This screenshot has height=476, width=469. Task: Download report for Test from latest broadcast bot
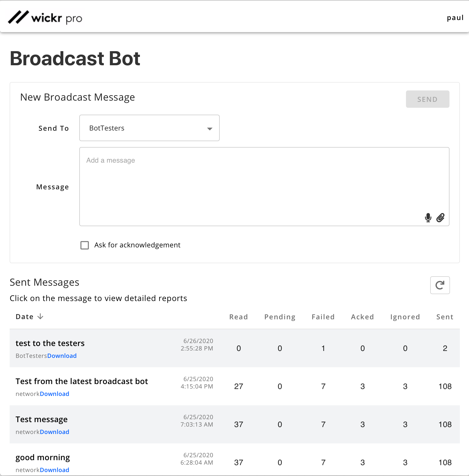click(54, 394)
